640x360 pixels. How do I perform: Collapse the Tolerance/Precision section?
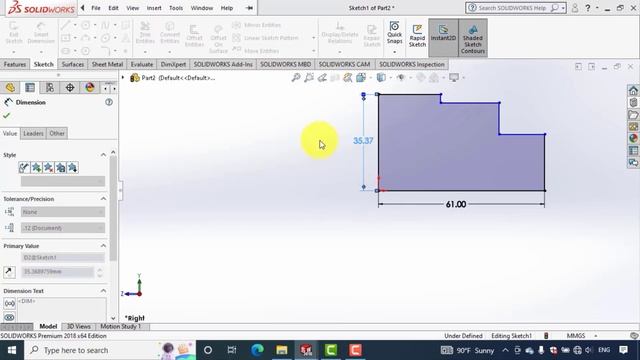(103, 199)
